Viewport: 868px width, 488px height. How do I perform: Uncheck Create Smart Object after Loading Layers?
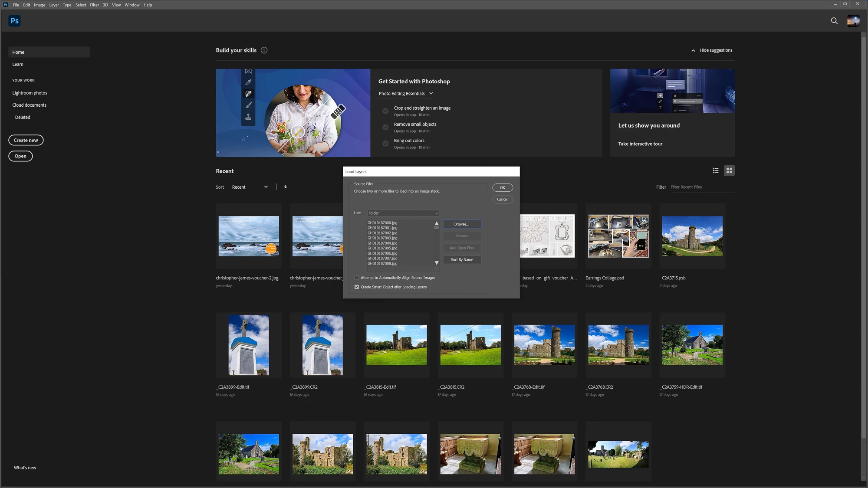tap(357, 287)
